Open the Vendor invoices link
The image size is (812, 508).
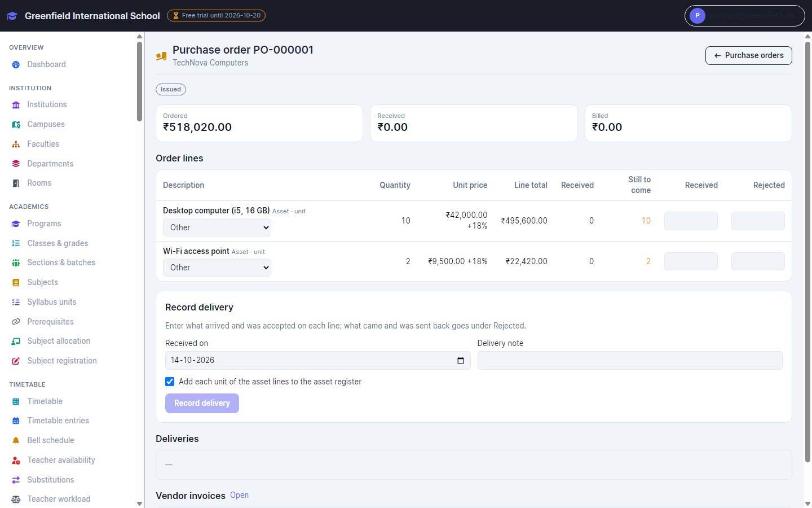point(239,495)
